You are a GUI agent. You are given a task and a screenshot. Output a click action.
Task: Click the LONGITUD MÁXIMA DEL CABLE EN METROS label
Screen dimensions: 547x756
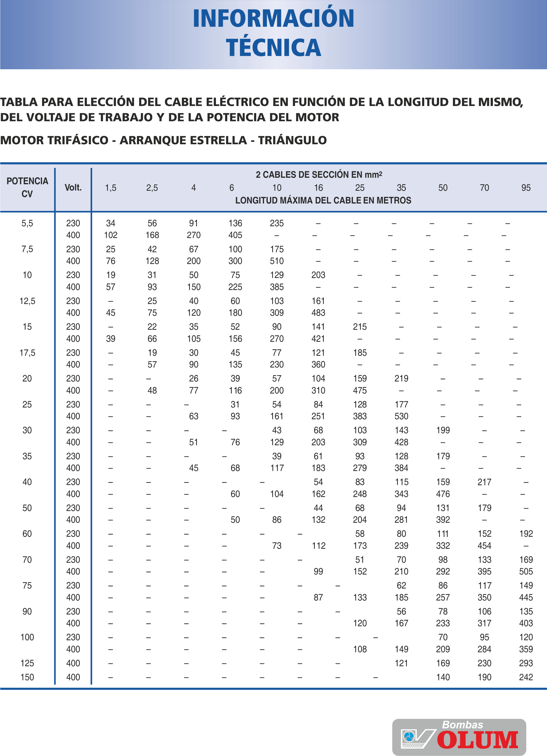(x=323, y=200)
